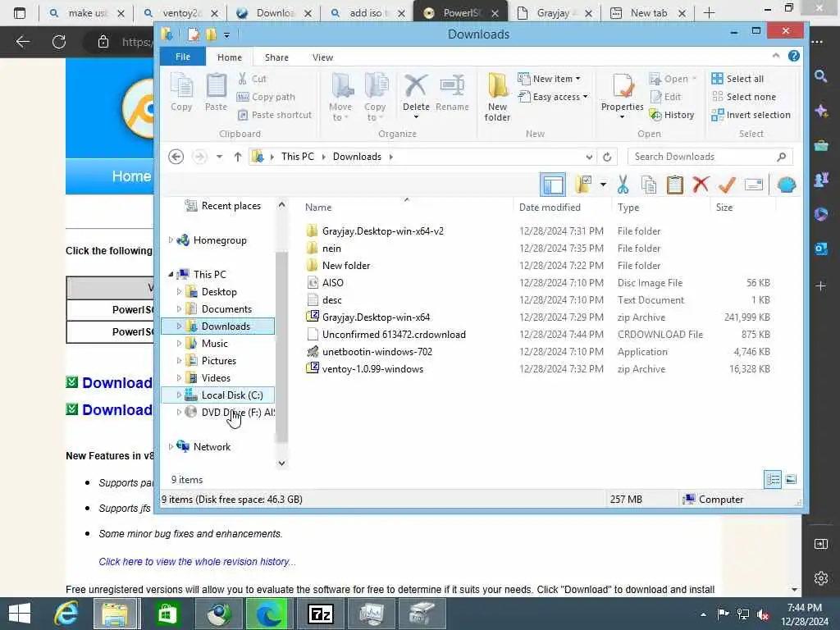Switch to the View ribbon tab
The height and width of the screenshot is (630, 840).
coord(322,57)
